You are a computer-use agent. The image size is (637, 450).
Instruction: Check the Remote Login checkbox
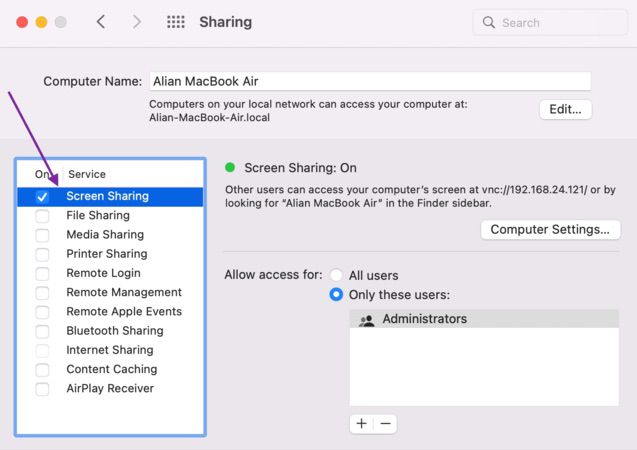[x=42, y=274]
